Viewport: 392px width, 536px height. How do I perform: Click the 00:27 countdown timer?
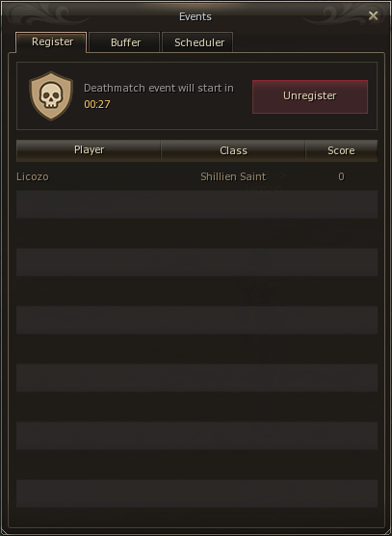point(97,104)
